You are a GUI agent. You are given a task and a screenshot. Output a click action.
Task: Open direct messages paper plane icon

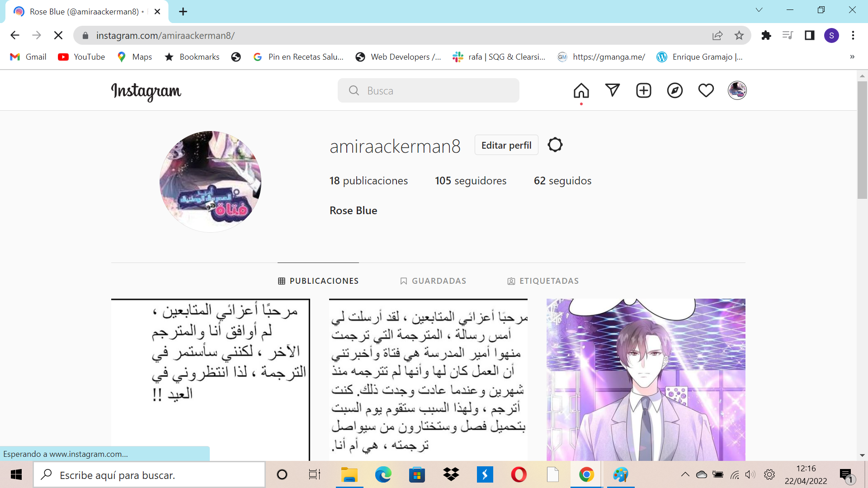point(613,90)
